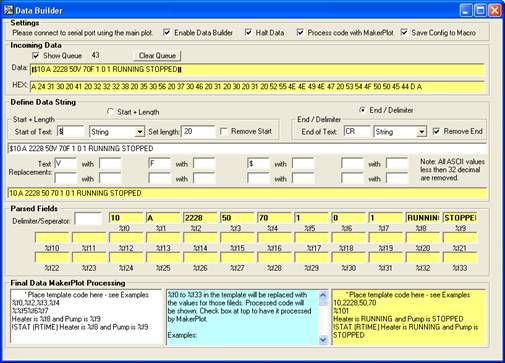Image resolution: width=505 pixels, height=363 pixels.
Task: Click the Delimiter/Seperator input field
Action: tap(88, 219)
